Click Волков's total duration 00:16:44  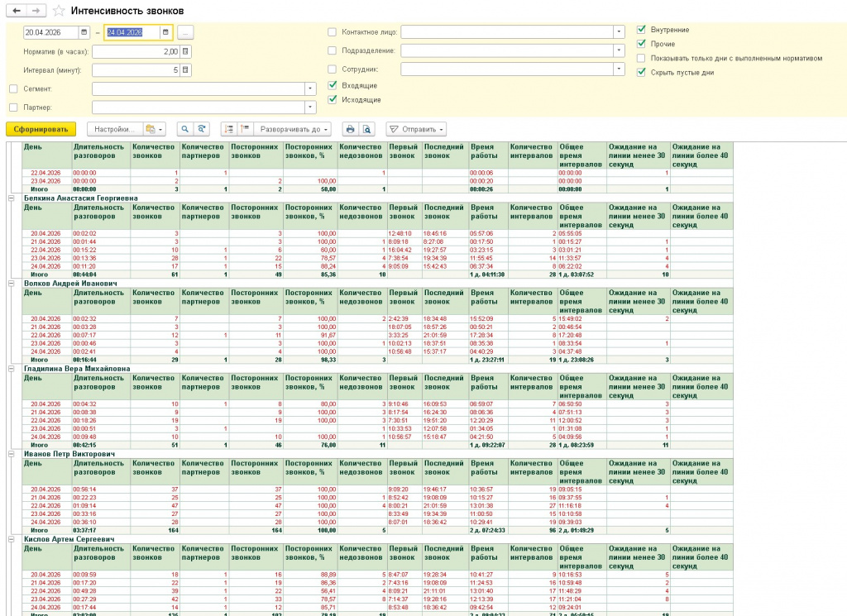[x=85, y=361]
